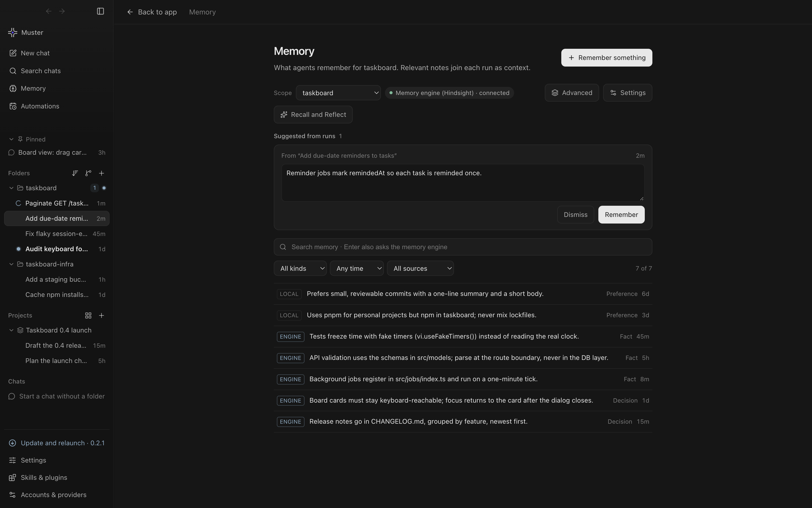Viewport: 812px width, 508px height.
Task: Open the All sources filter dropdown
Action: (x=420, y=268)
